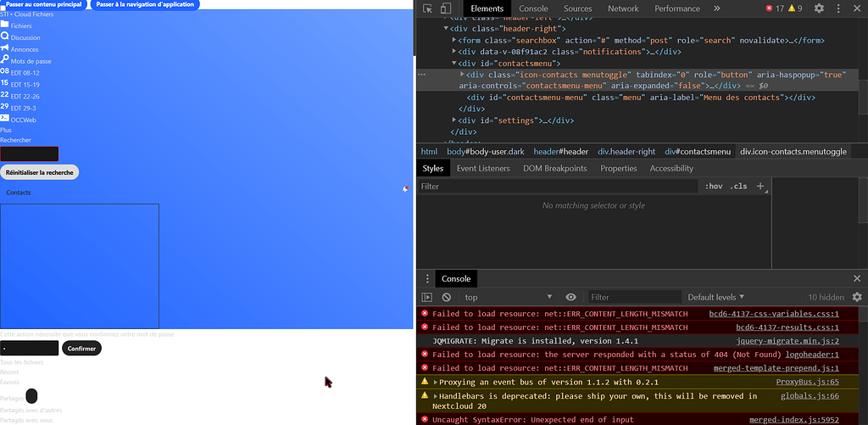Open DevTools settings gear in top toolbar
Viewport: 868px width, 425px height.
[x=819, y=8]
